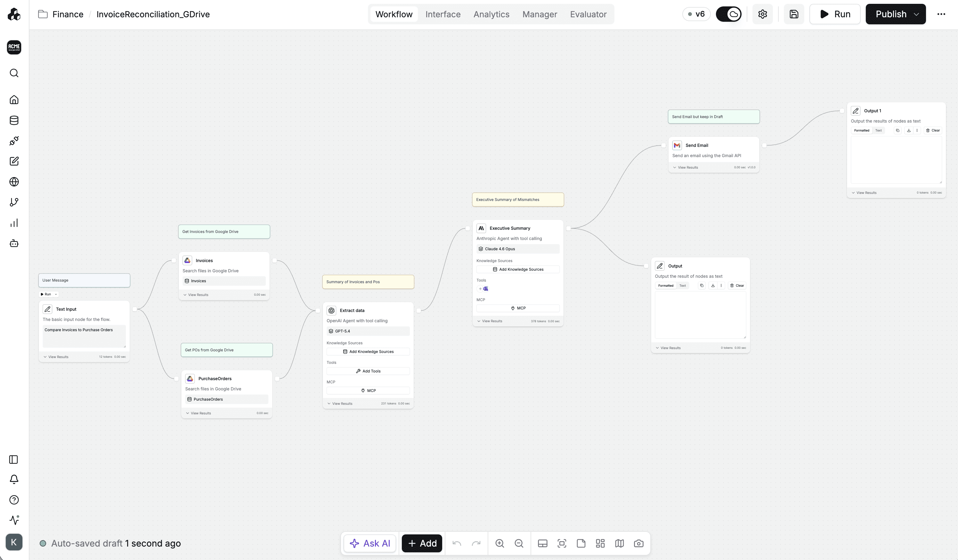Select Formatted view in Output 1 node
The height and width of the screenshot is (560, 958).
(861, 130)
